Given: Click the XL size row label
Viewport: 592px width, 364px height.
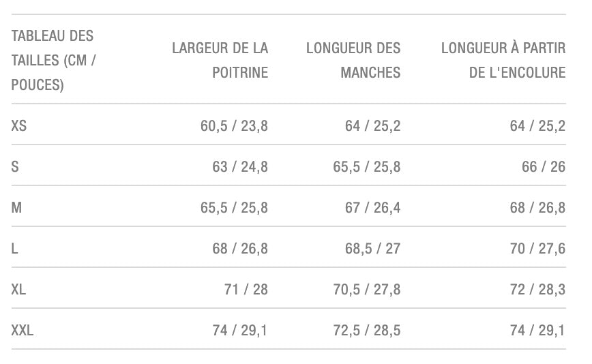Looking at the screenshot, I should coord(18,289).
